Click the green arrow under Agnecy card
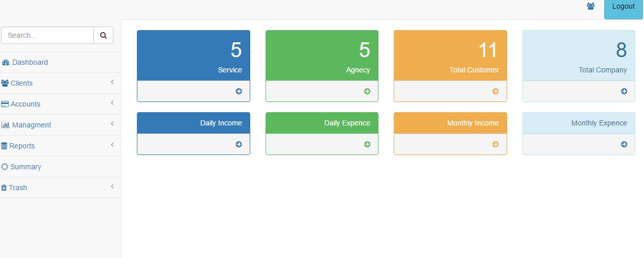The width and height of the screenshot is (644, 258). (x=367, y=91)
